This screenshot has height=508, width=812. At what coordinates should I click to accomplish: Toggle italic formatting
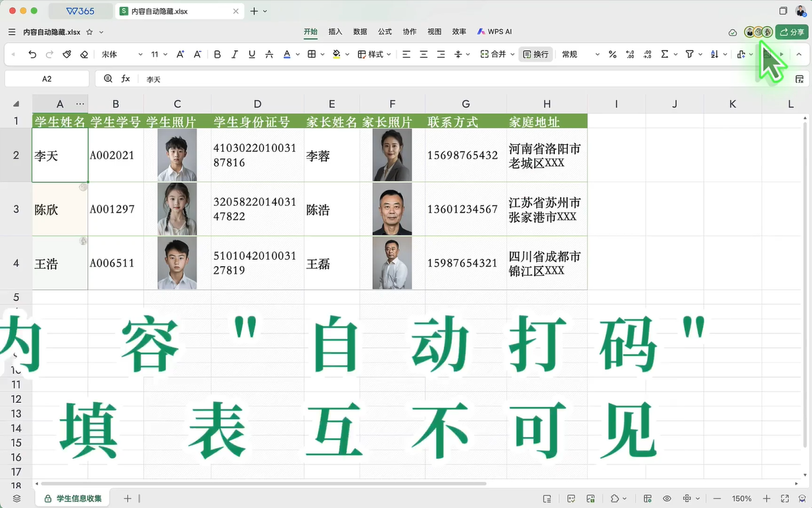pyautogui.click(x=235, y=55)
